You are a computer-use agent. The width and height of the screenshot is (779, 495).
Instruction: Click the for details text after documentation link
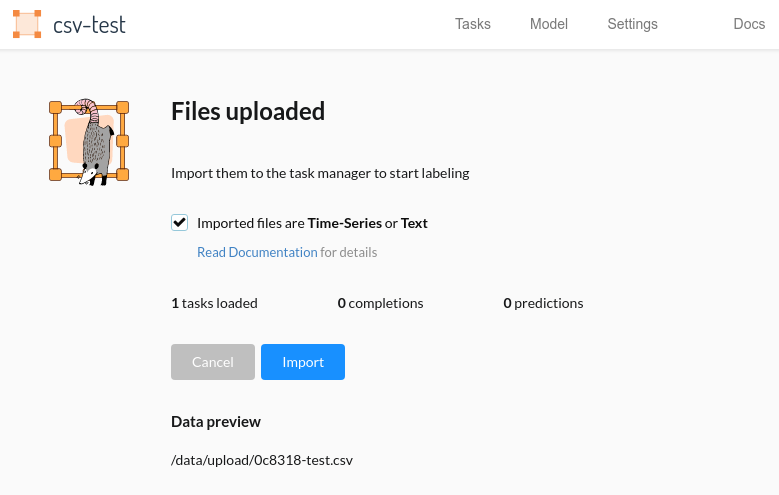click(x=348, y=252)
